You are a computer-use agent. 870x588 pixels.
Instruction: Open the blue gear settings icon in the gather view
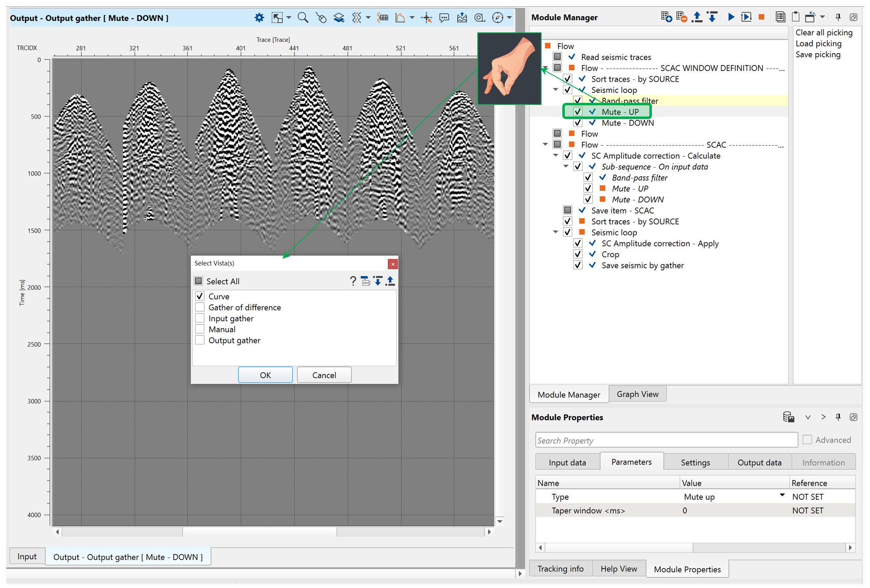259,17
